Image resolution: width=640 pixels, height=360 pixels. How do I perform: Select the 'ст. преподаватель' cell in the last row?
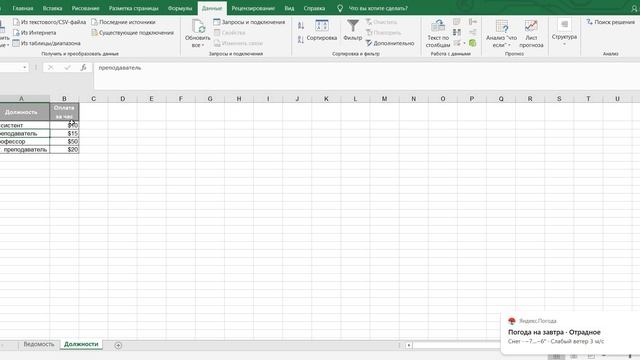tap(24, 150)
